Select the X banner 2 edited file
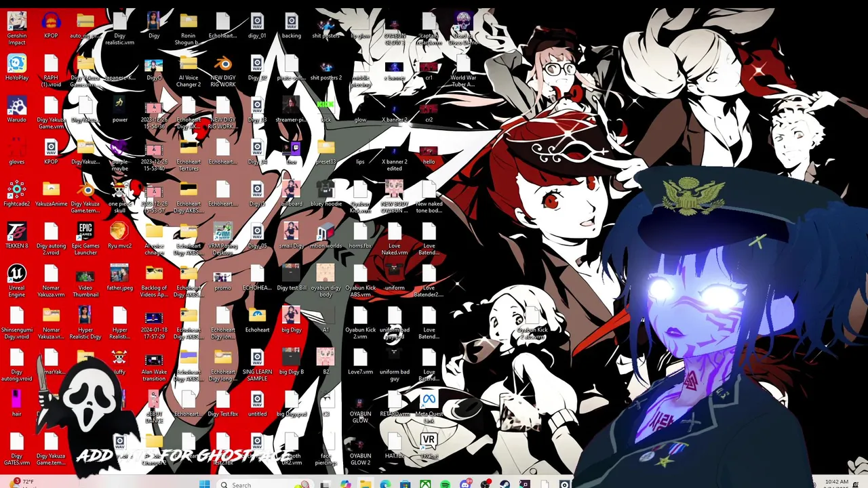The image size is (868, 488). click(x=394, y=155)
